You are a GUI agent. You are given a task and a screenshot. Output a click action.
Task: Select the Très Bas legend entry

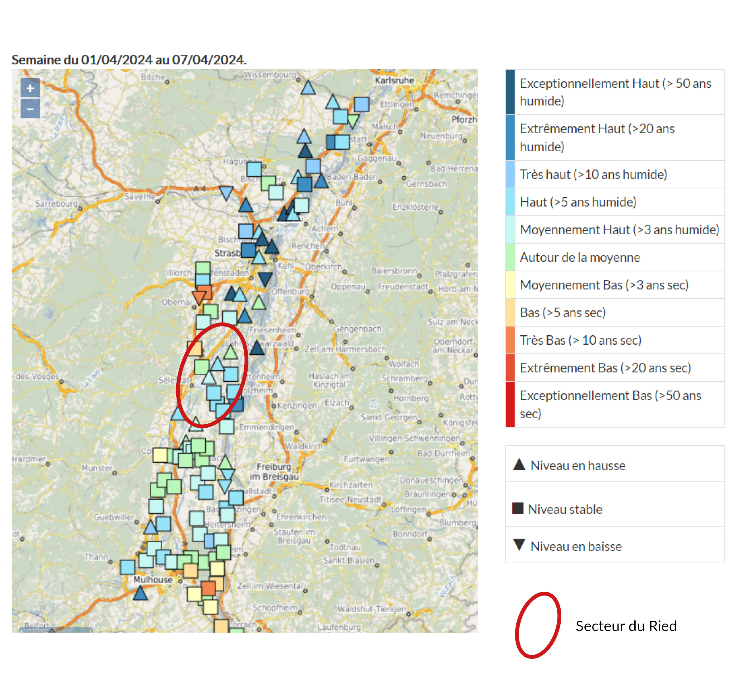580,340
